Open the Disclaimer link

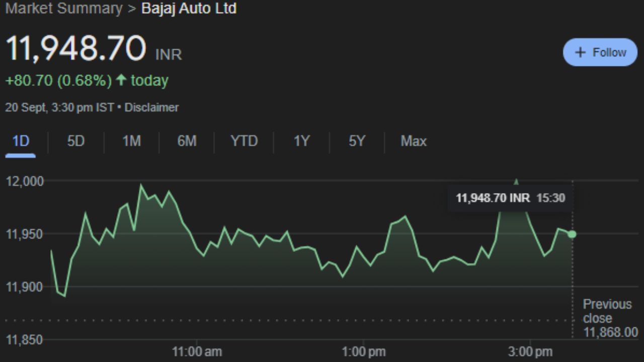(x=151, y=108)
